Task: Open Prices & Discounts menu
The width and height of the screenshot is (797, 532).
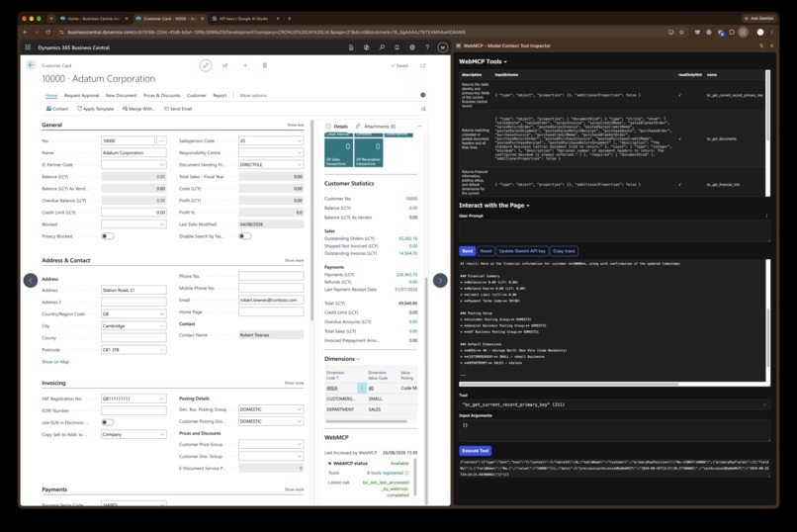Action: [161, 96]
